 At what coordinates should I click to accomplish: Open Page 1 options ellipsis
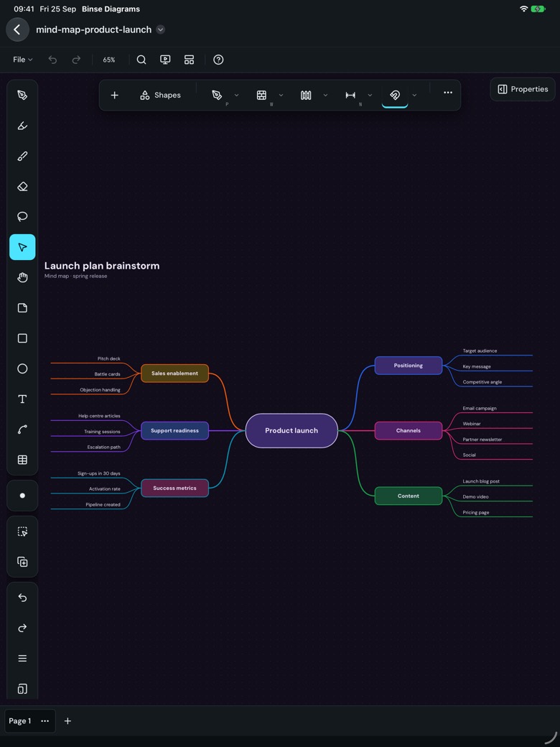(45, 721)
